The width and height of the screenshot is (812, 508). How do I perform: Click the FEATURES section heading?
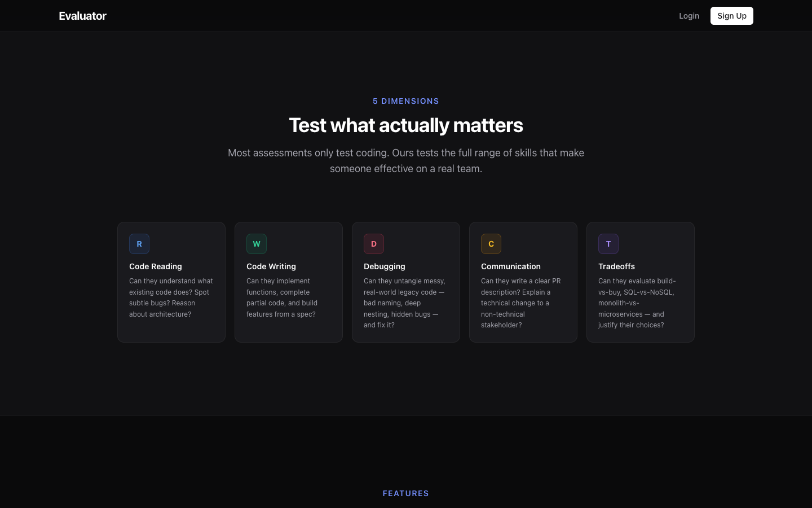click(406, 493)
